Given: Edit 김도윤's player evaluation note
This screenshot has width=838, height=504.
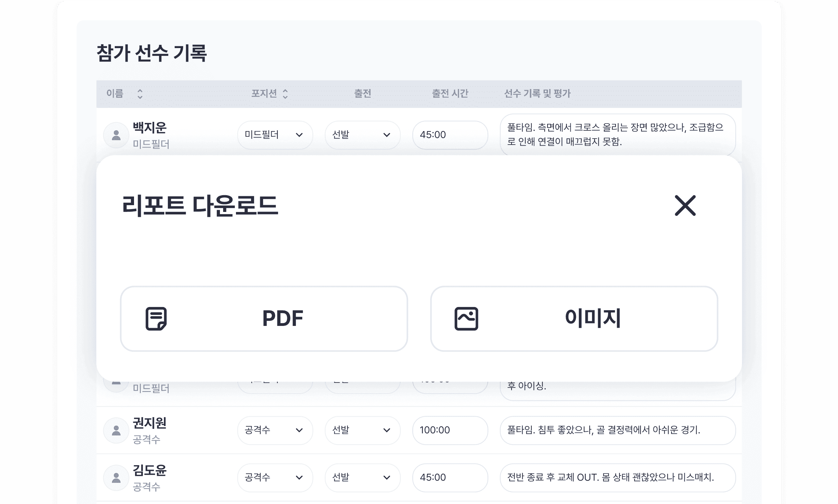Looking at the screenshot, I should 617,478.
